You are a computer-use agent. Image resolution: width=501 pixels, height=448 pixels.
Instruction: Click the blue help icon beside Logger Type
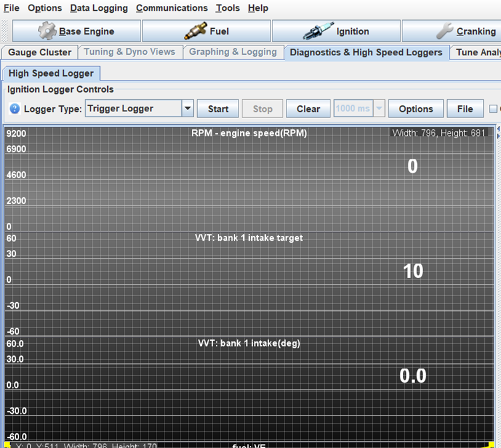click(15, 109)
